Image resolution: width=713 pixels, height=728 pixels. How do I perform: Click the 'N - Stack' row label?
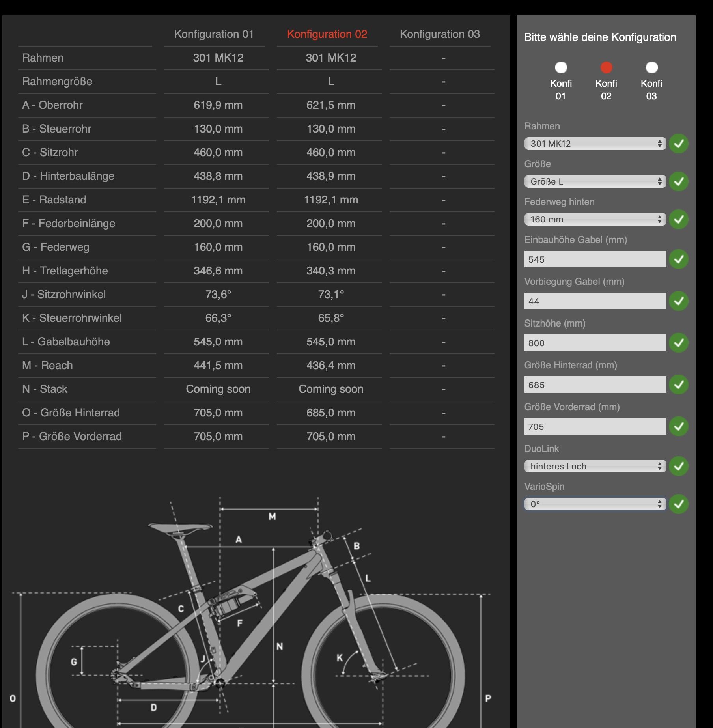[x=45, y=389]
